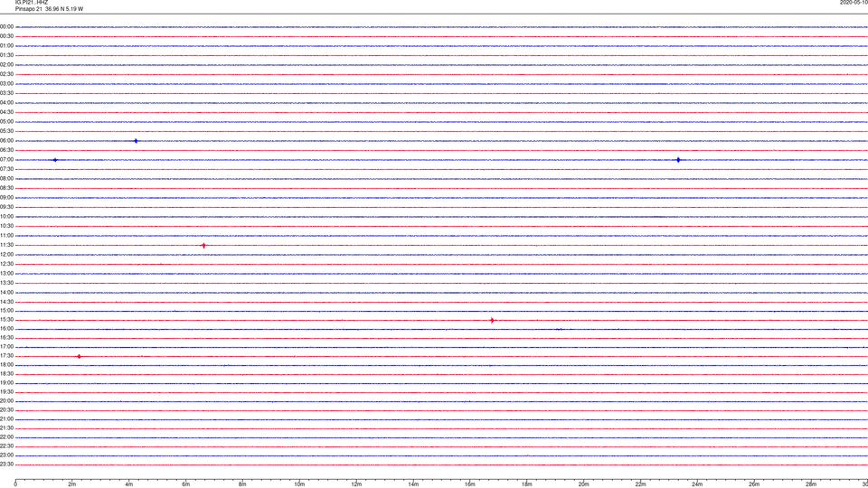
Task: Click the '24m' axis tick label
Action: tap(697, 484)
